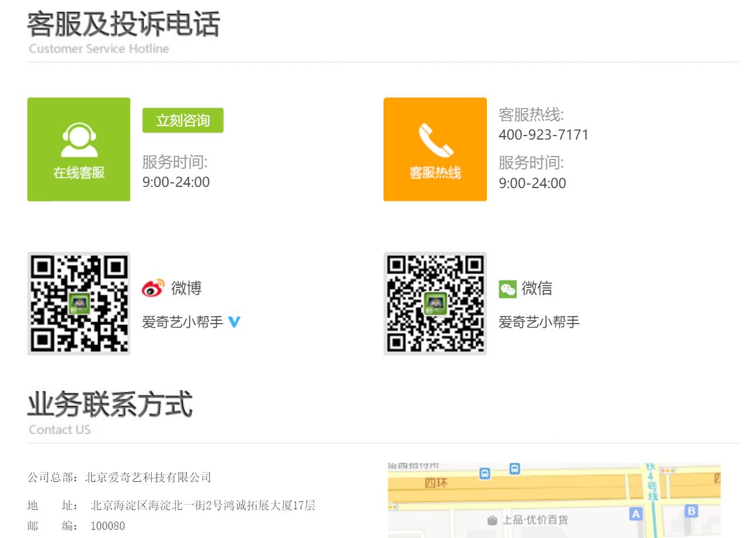
Task: Click the 上品·优价百货 place on map
Action: pyautogui.click(x=528, y=519)
